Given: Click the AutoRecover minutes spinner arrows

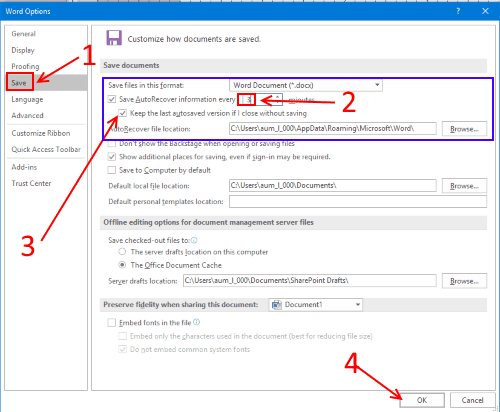Looking at the screenshot, I should point(277,99).
